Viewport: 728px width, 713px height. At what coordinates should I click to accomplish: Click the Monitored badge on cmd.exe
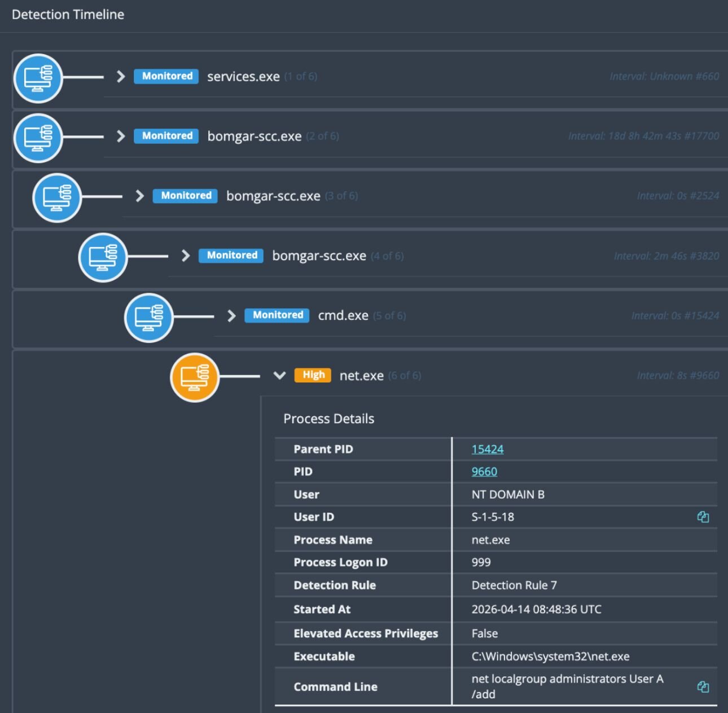pyautogui.click(x=277, y=315)
